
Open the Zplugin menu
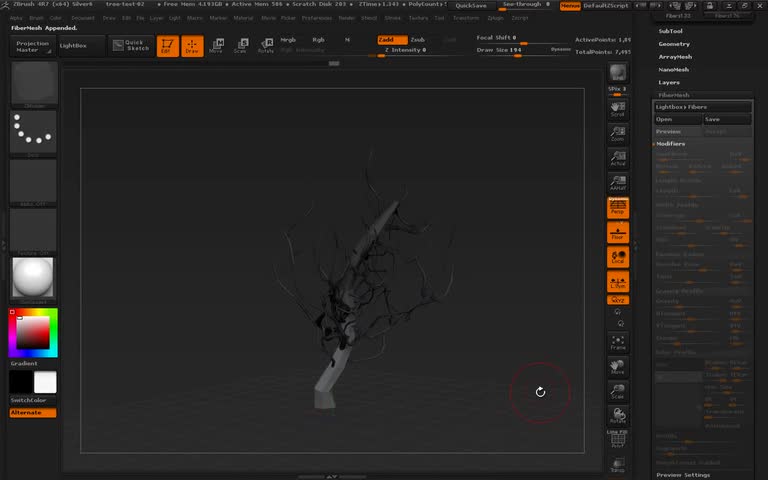(x=495, y=18)
